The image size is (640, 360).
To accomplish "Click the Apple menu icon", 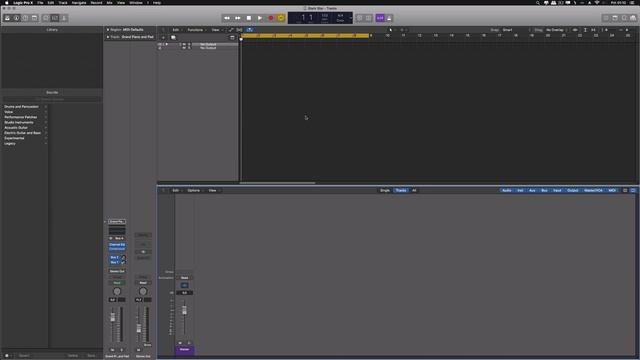I will tap(7, 2).
